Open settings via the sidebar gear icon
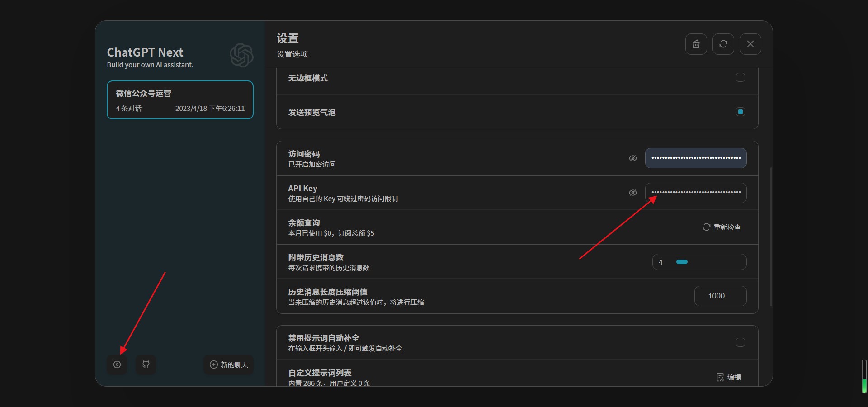 click(x=117, y=364)
